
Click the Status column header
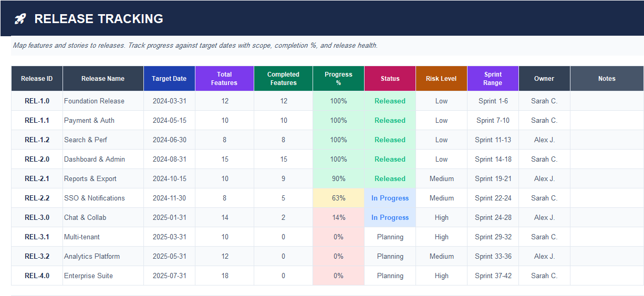point(390,79)
